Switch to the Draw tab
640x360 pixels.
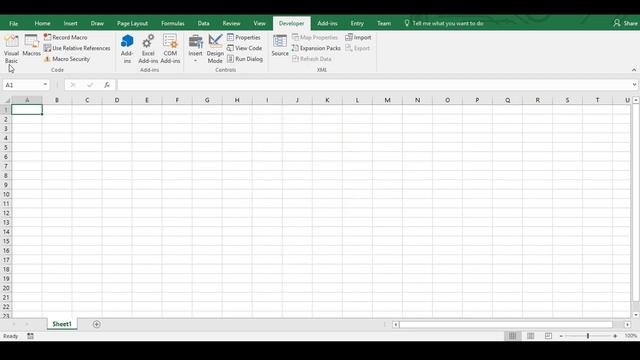tap(97, 23)
